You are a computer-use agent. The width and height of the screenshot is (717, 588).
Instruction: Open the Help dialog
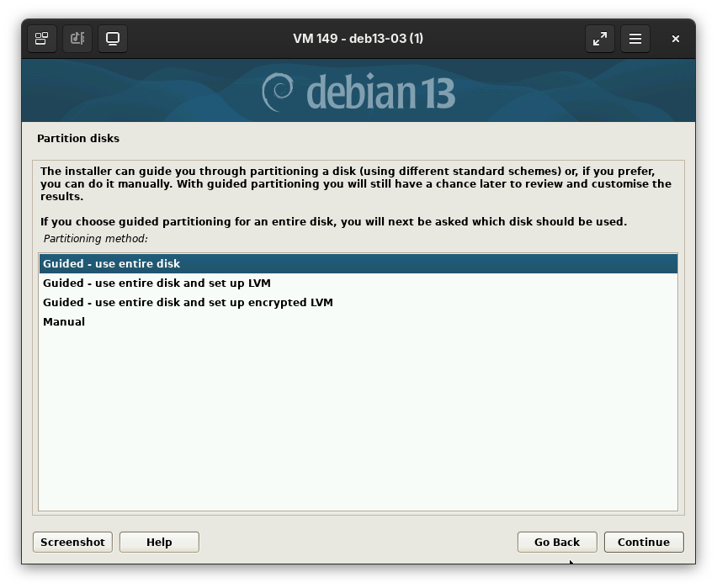point(159,542)
